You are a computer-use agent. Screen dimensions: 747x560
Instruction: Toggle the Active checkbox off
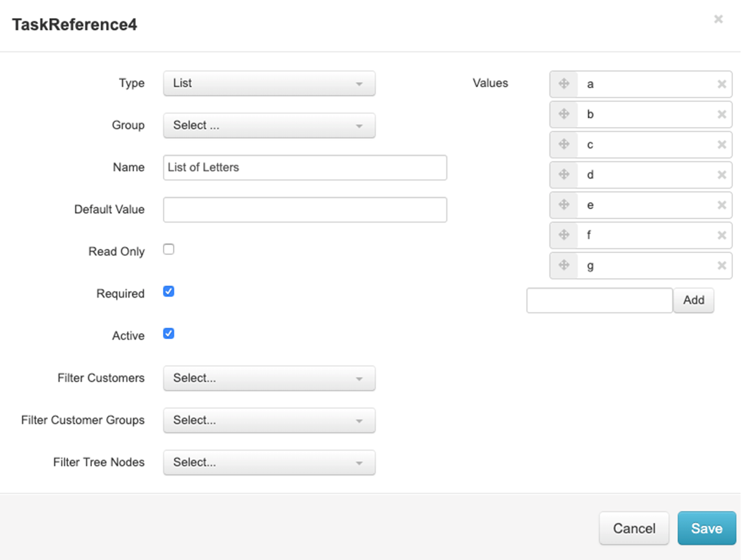coord(169,334)
